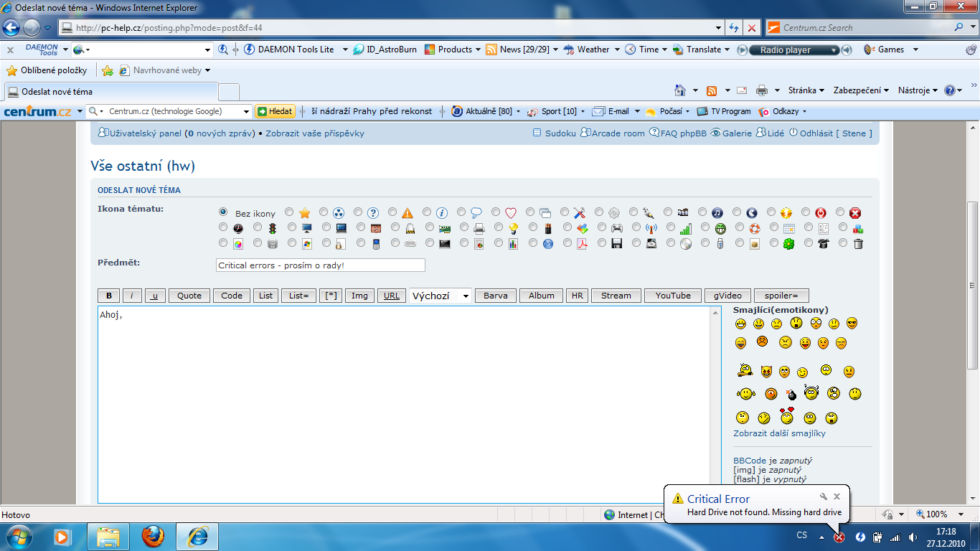Insert the smiley wearing headphones

coord(812,392)
